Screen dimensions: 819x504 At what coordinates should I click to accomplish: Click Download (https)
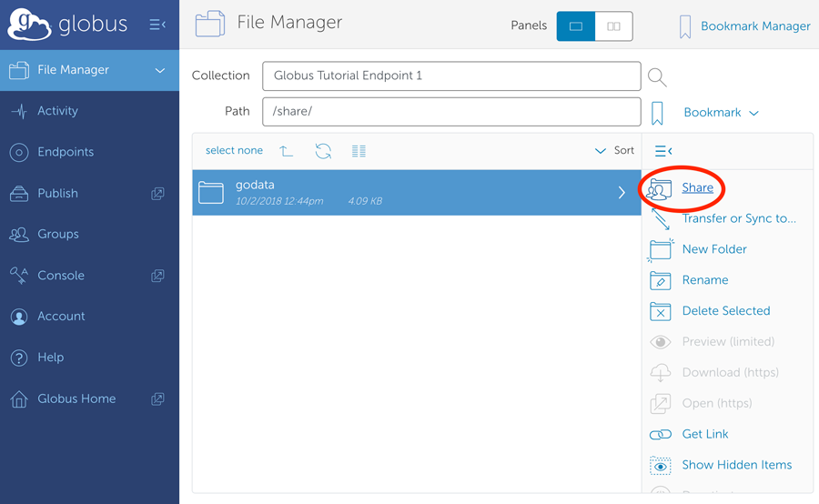click(x=730, y=372)
